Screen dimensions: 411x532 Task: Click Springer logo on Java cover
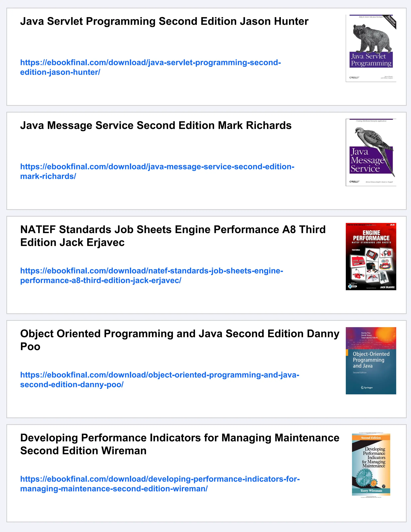pos(367,387)
